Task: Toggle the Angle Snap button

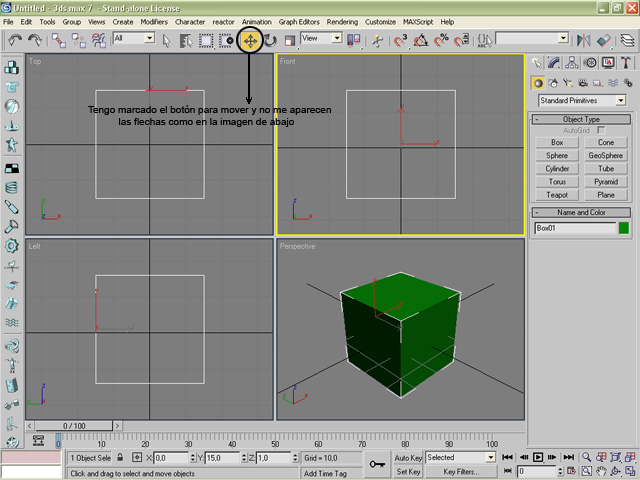Action: click(x=421, y=40)
